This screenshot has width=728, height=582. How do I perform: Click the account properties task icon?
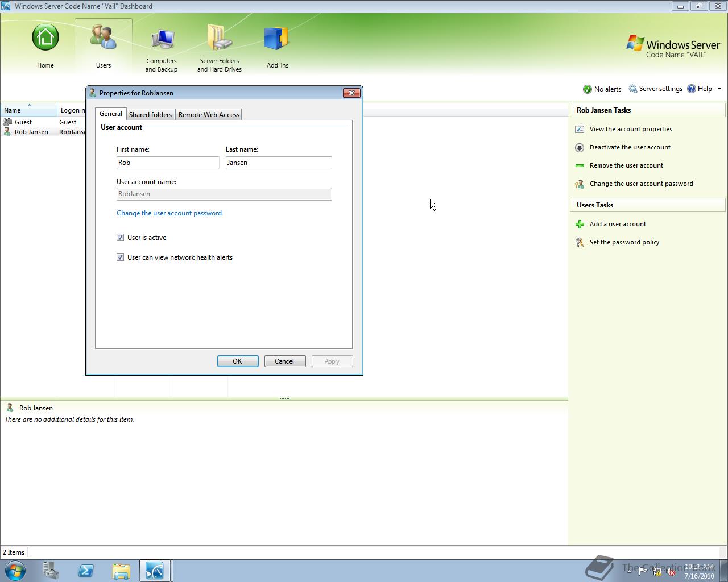tap(580, 129)
